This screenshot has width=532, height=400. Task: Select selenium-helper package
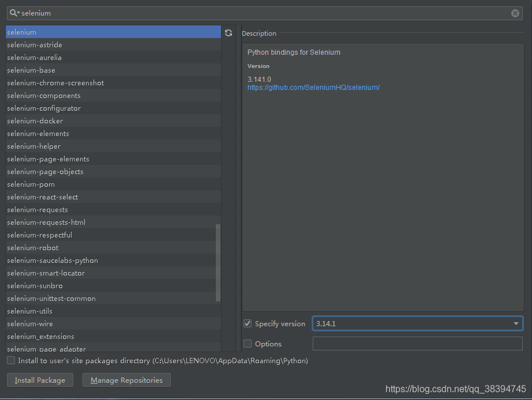(x=113, y=146)
